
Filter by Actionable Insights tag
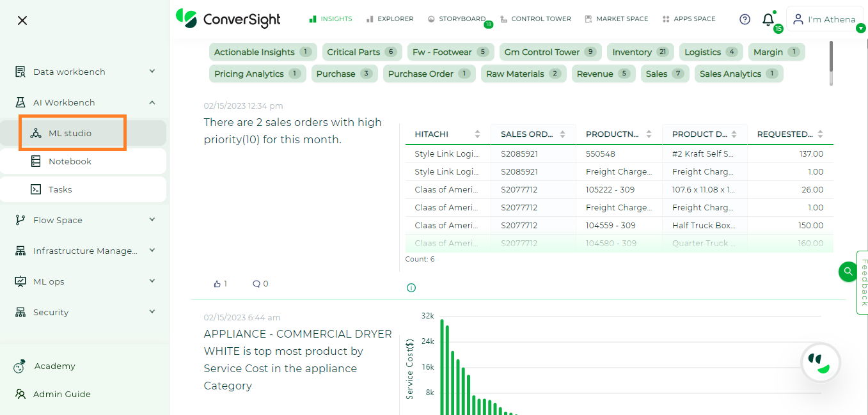(x=263, y=52)
